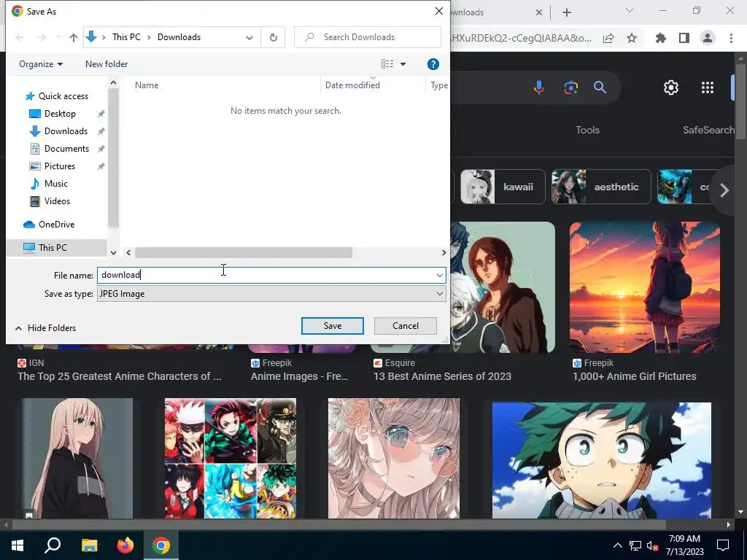Viewport: 747px width, 560px height.
Task: Open File Explorer from the taskbar
Action: pyautogui.click(x=89, y=545)
